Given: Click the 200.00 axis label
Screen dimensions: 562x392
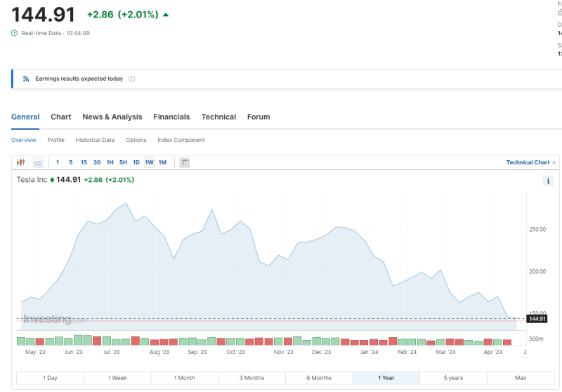Looking at the screenshot, I should click(537, 272).
